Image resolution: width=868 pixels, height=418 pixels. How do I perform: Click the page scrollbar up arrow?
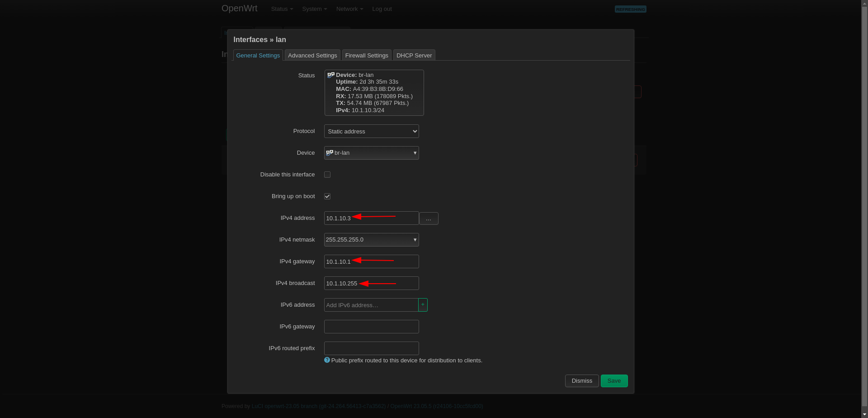pyautogui.click(x=864, y=3)
